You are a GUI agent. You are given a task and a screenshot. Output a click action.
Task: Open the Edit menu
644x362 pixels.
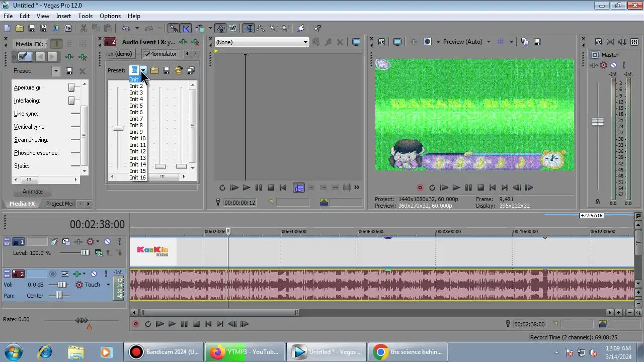25,16
